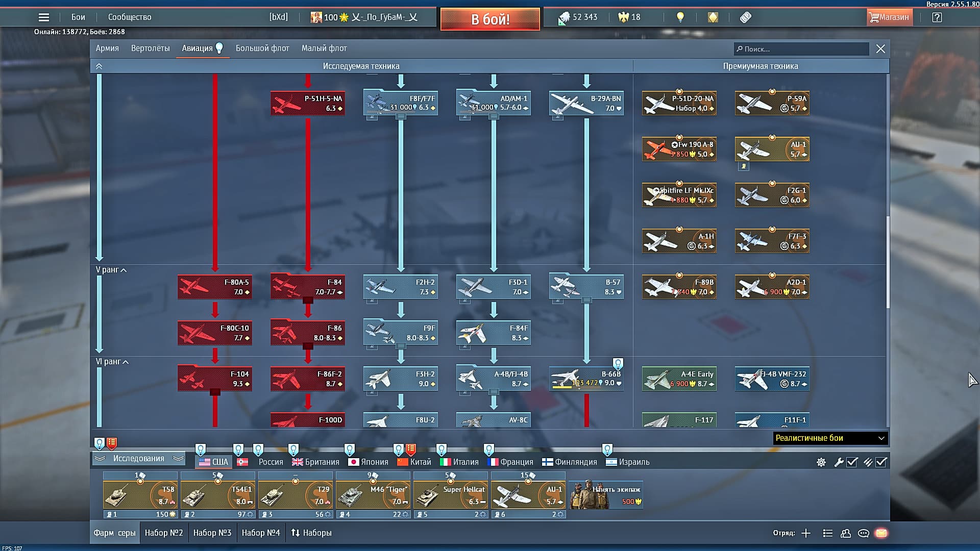This screenshot has height=551, width=980.
Task: Open the Реалистичные бои mode dropdown
Action: click(x=830, y=438)
